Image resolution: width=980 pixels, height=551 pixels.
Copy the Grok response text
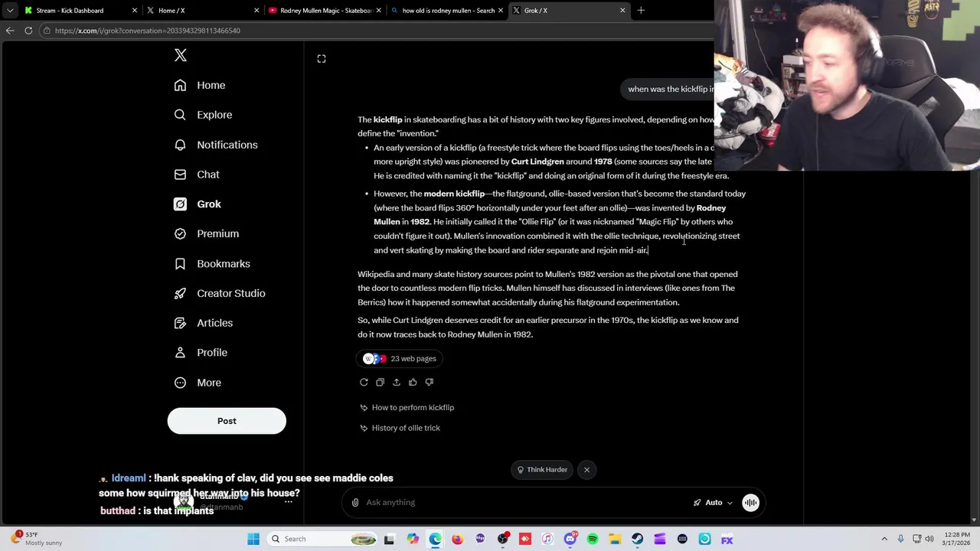tap(380, 382)
